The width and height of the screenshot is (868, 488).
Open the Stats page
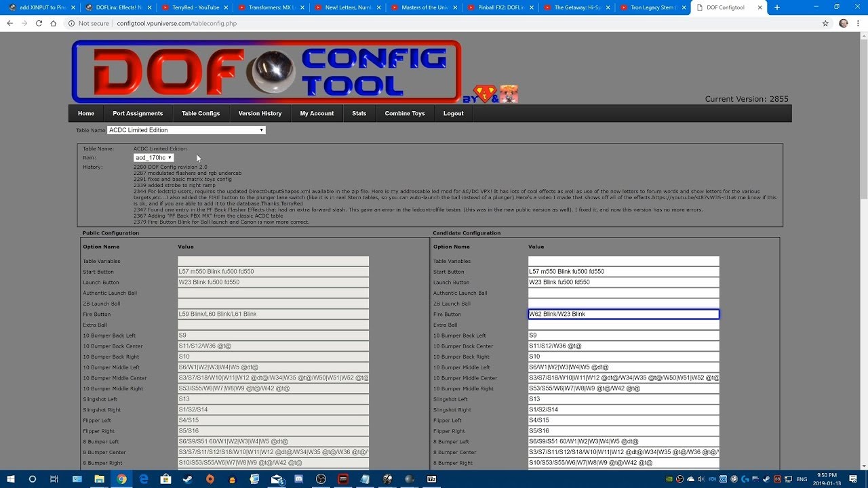pyautogui.click(x=359, y=113)
